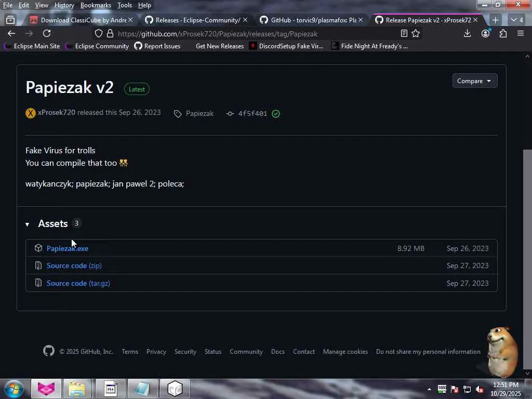Screen dimensions: 532x399
Task: Open the account profile icon
Action: coord(486,33)
